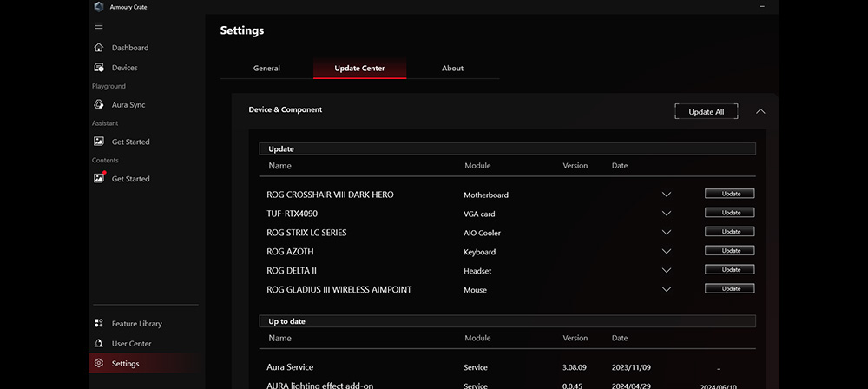Viewport: 868px width, 389px height.
Task: Click the Aura Service row name
Action: pyautogui.click(x=290, y=366)
